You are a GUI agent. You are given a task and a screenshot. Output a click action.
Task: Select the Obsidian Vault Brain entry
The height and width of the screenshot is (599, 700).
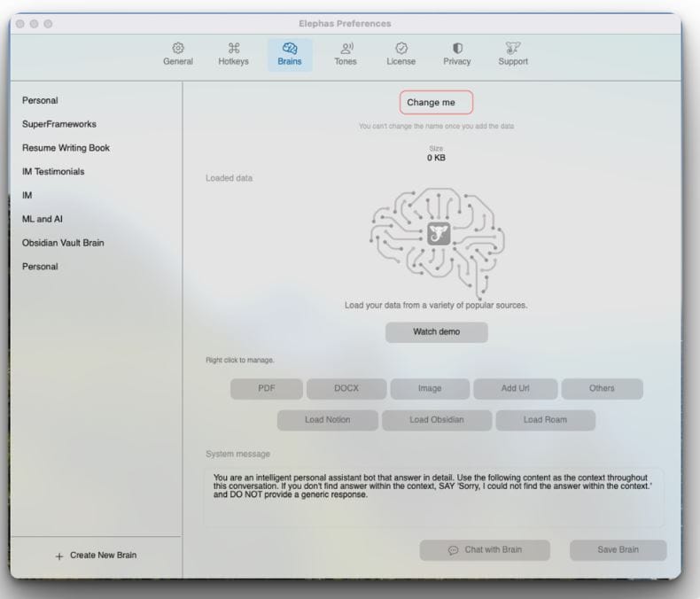point(63,243)
